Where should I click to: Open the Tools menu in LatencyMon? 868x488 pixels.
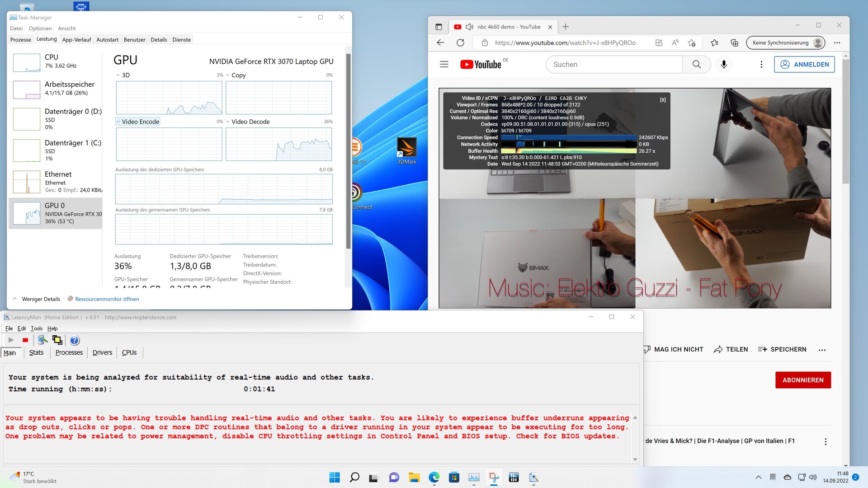[37, 328]
